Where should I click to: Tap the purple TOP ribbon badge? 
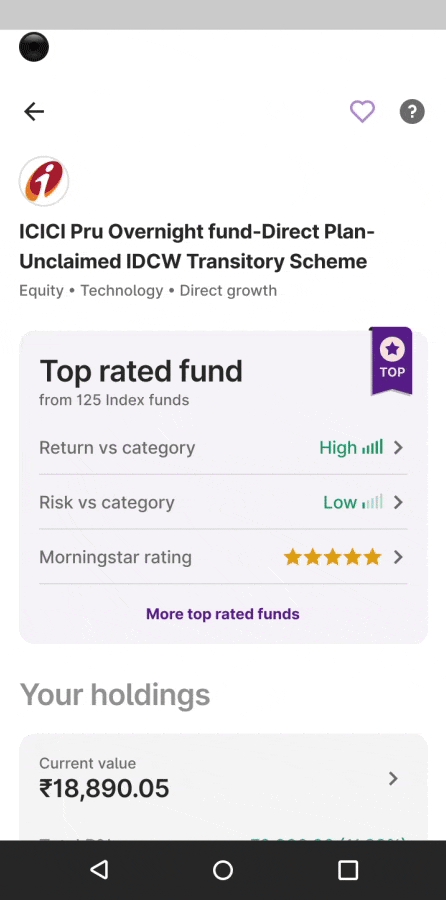tap(391, 361)
